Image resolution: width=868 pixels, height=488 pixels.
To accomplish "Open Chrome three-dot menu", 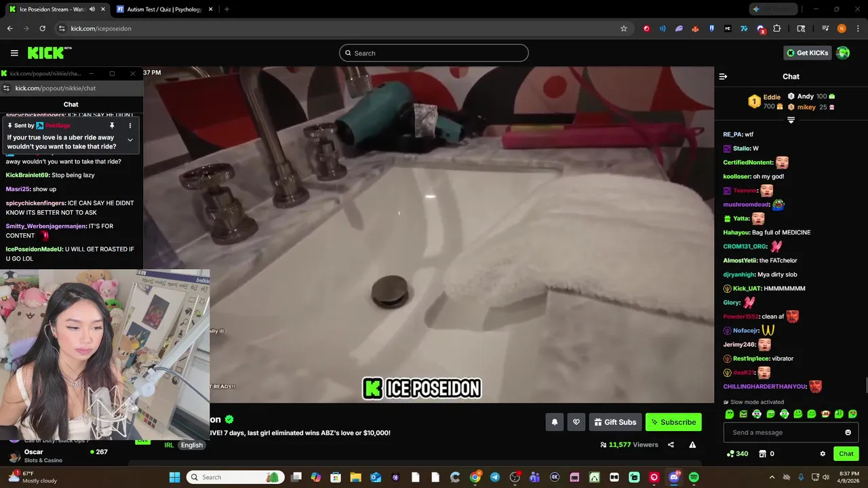I will [857, 28].
